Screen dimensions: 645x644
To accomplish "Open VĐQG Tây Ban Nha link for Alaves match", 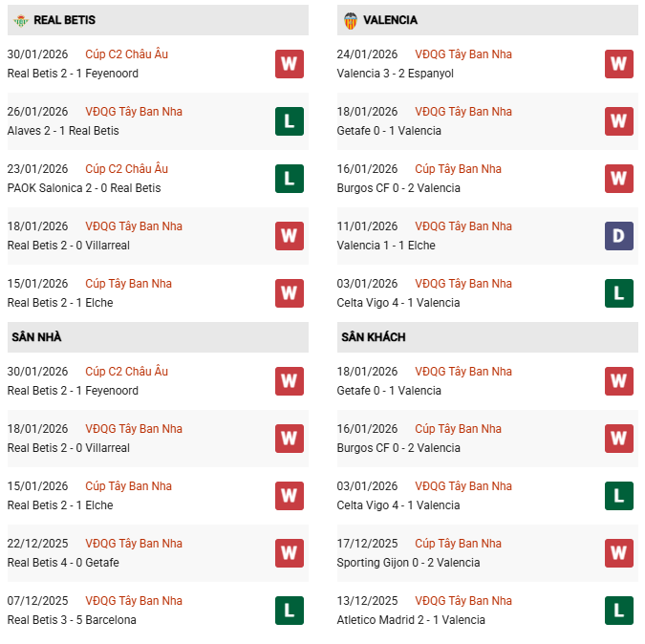I will coord(133,112).
